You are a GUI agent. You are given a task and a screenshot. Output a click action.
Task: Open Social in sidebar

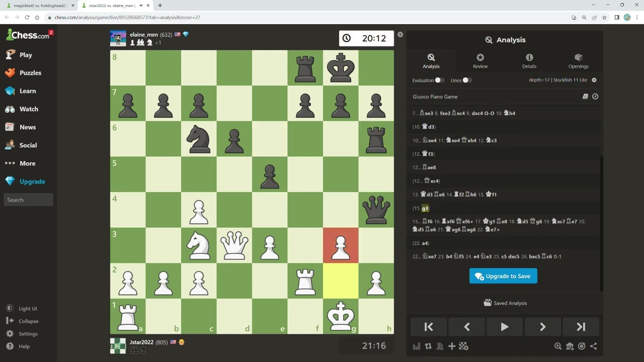click(x=28, y=145)
